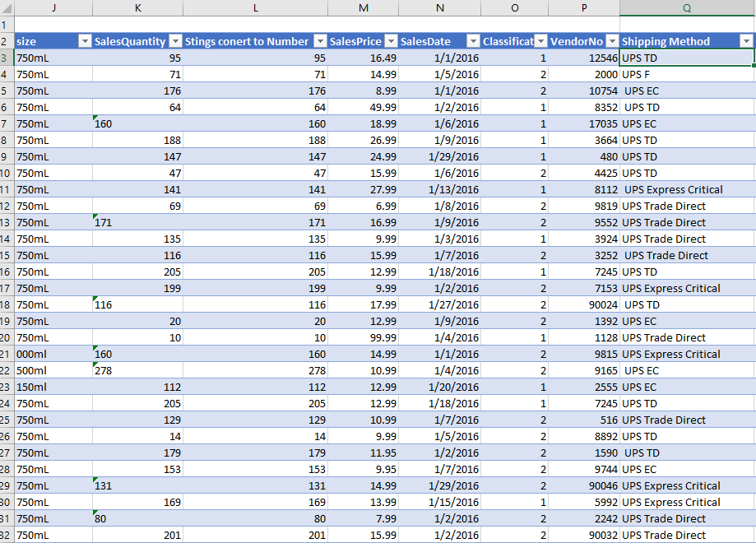This screenshot has width=756, height=543.
Task: Select the 000ml size cell
Action: click(53, 354)
